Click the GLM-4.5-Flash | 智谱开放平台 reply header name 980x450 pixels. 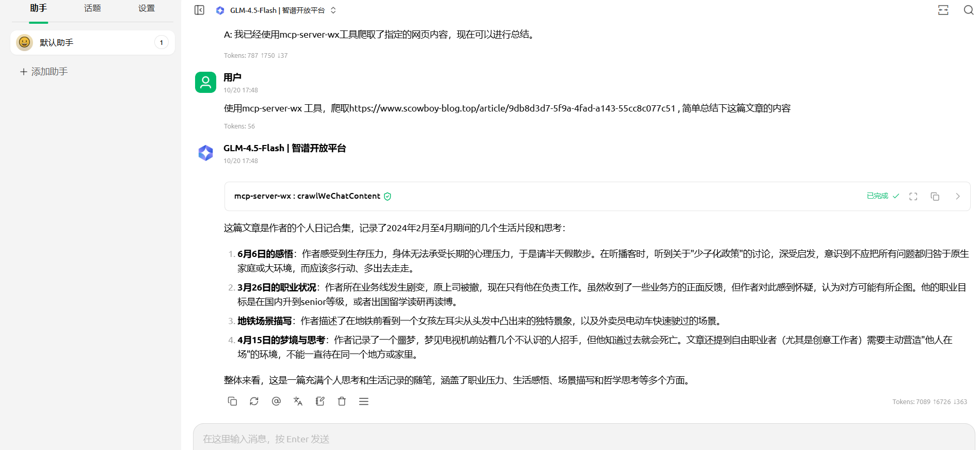(x=285, y=148)
